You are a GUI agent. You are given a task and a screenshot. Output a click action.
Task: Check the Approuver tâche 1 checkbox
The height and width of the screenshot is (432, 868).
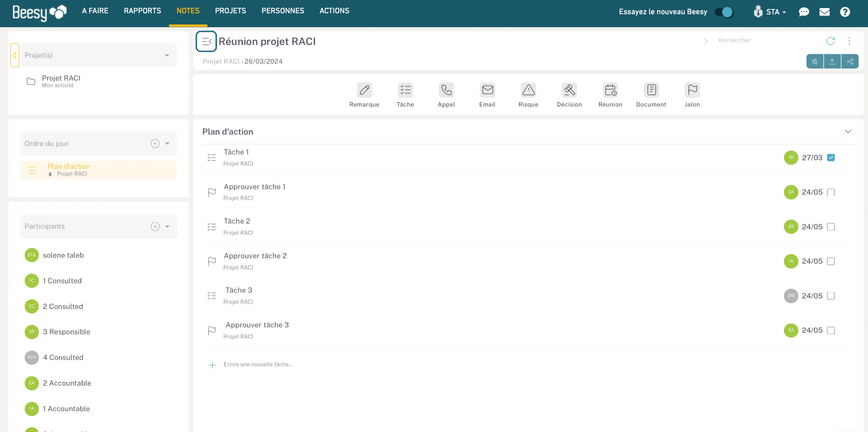831,192
